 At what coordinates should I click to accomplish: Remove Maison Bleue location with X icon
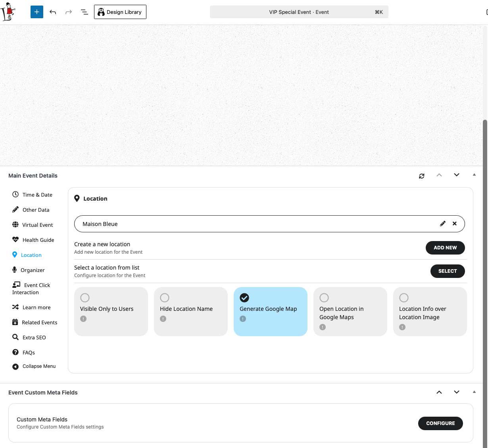pyautogui.click(x=455, y=224)
